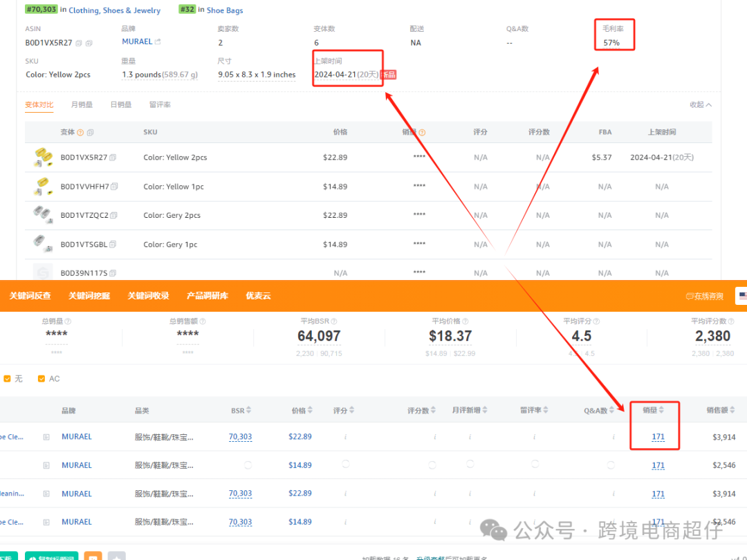Click the orange icon button at bottom left

[x=93, y=556]
